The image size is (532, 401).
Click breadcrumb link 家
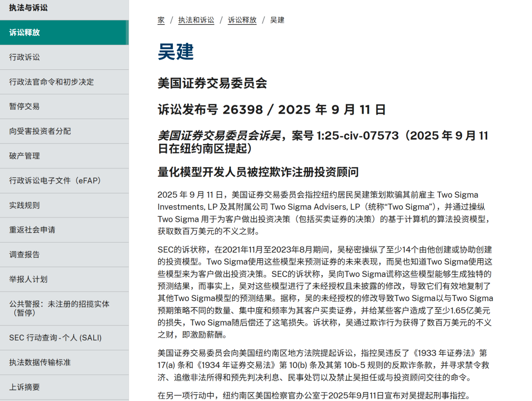tap(161, 20)
